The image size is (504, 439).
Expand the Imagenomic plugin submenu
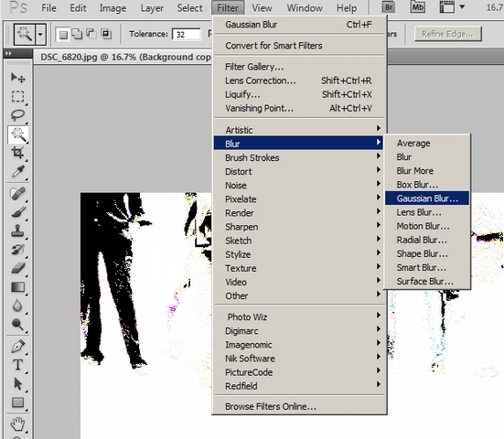(298, 345)
